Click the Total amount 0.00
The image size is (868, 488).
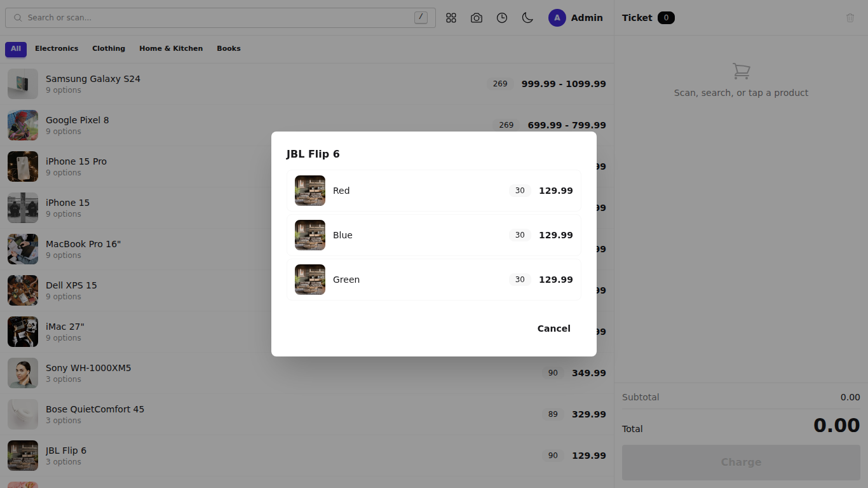tap(837, 425)
